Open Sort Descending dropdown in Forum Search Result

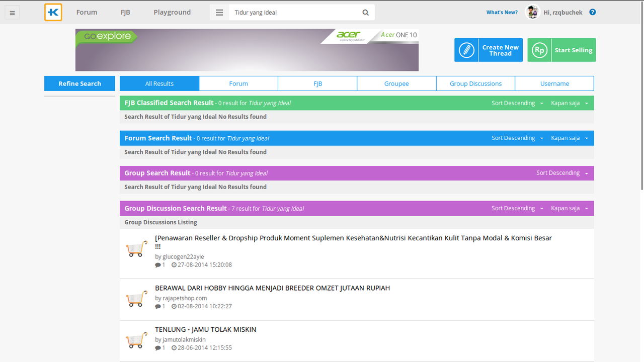point(518,138)
